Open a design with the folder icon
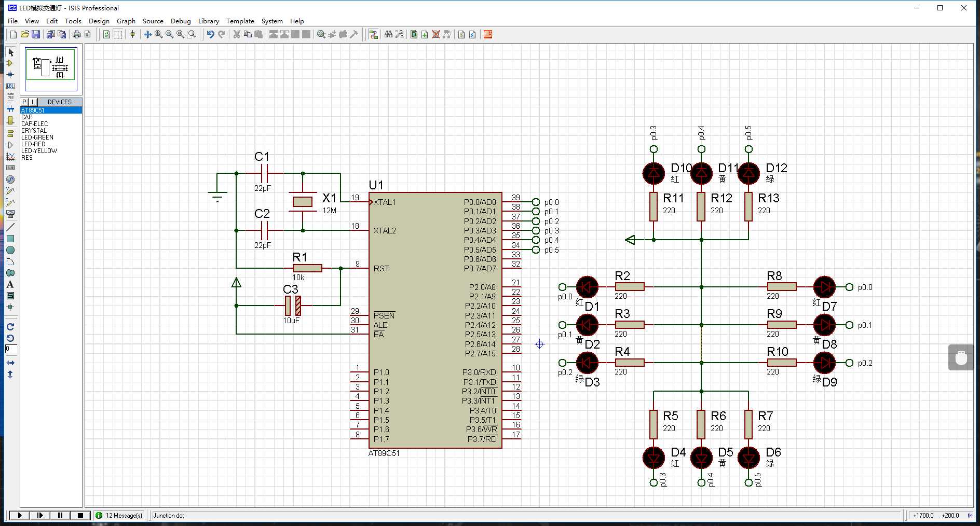 24,34
